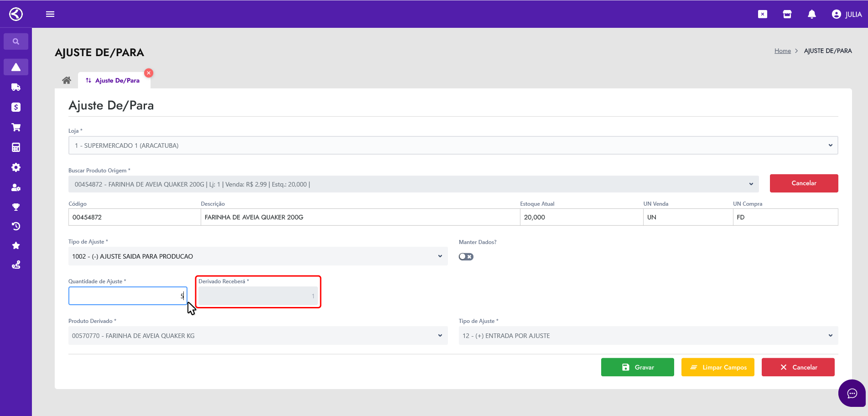Go to the home tab icon
This screenshot has height=416, width=868.
[67, 81]
